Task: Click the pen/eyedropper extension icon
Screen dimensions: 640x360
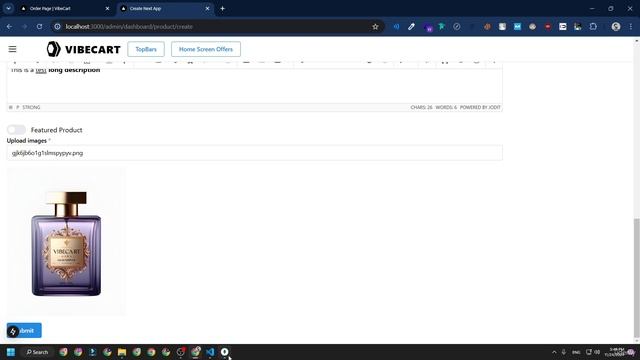Action: (x=411, y=27)
